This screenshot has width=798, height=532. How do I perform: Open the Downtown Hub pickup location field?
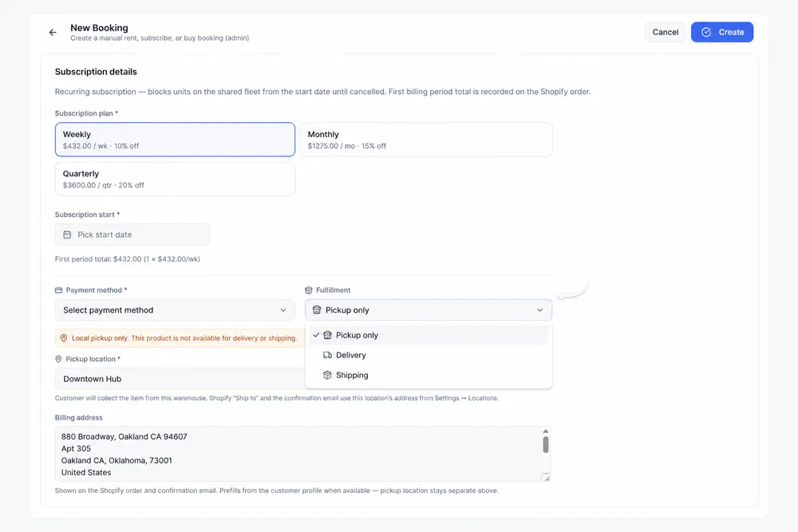click(x=180, y=379)
